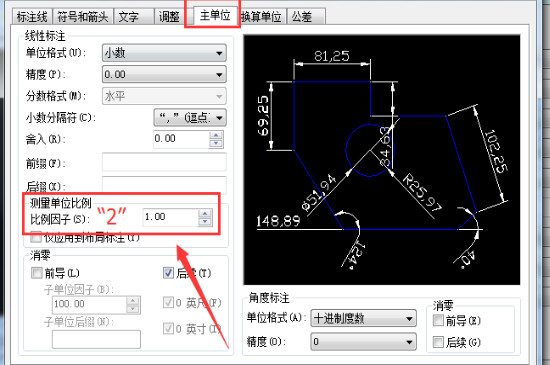The image size is (550, 365).
Task: Decrease the 舍入 value with down arrow
Action: pyautogui.click(x=216, y=143)
